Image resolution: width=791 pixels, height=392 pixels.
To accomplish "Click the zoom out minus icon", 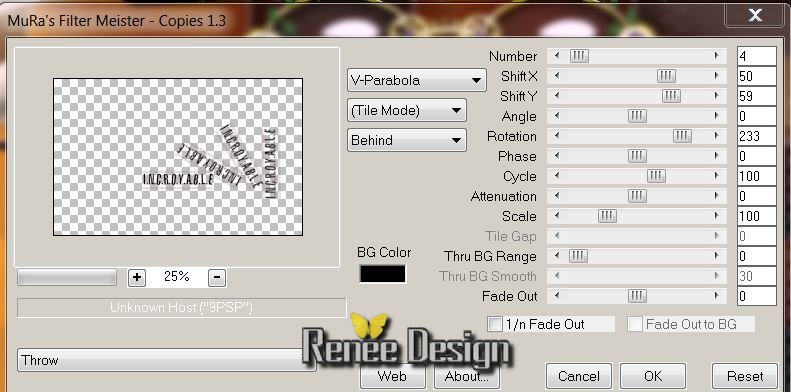I will [x=217, y=277].
